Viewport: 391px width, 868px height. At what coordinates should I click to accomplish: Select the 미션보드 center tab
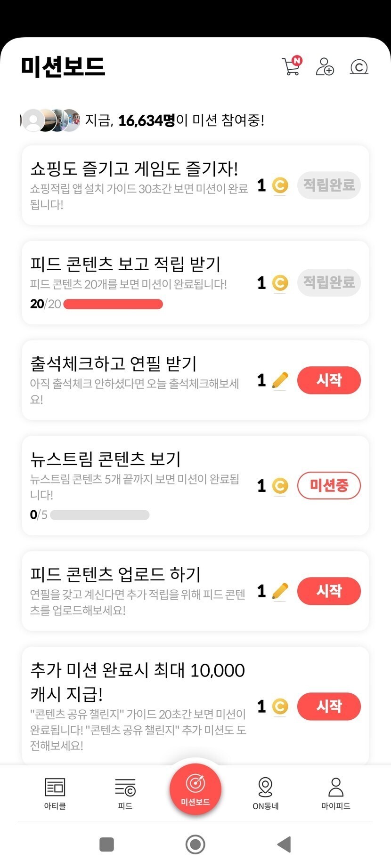[x=195, y=789]
